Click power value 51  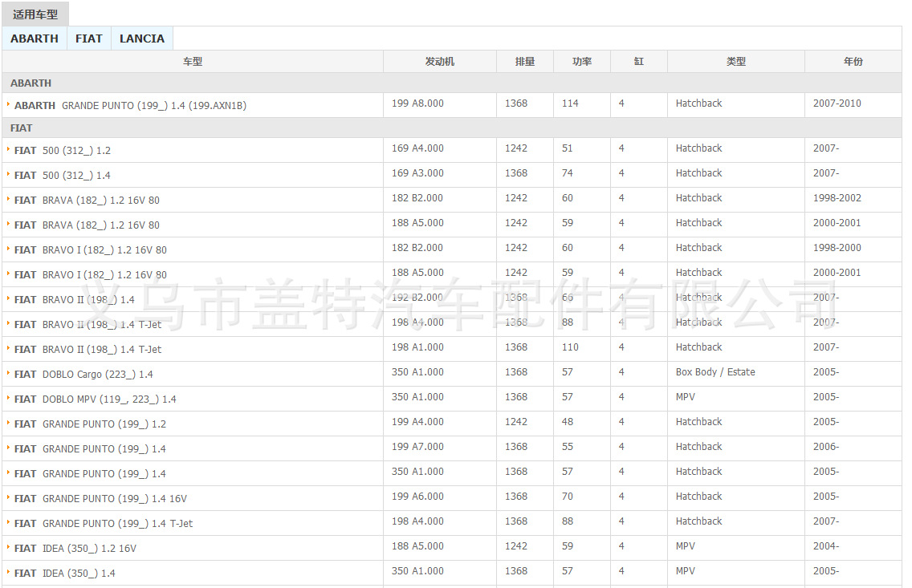(567, 148)
